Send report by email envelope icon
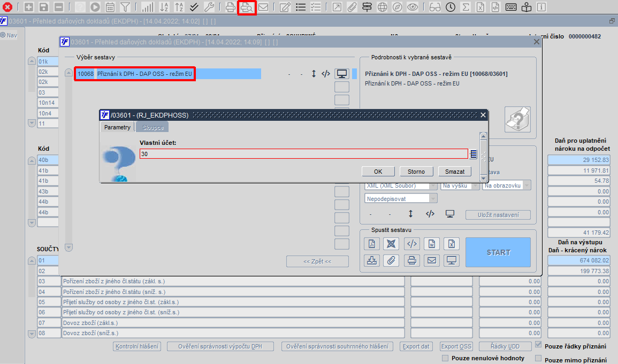Viewport: 618px width, 364px height. [432, 260]
